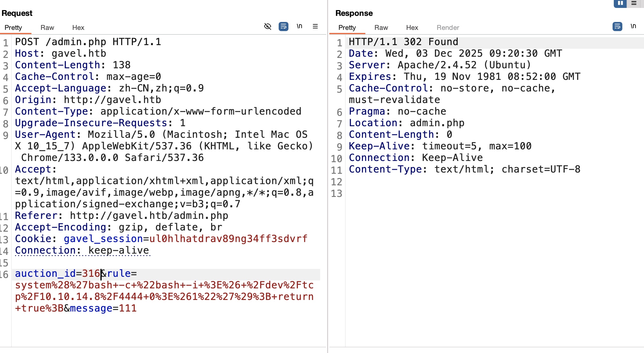Click the auction_id value 316 in body

click(x=91, y=273)
